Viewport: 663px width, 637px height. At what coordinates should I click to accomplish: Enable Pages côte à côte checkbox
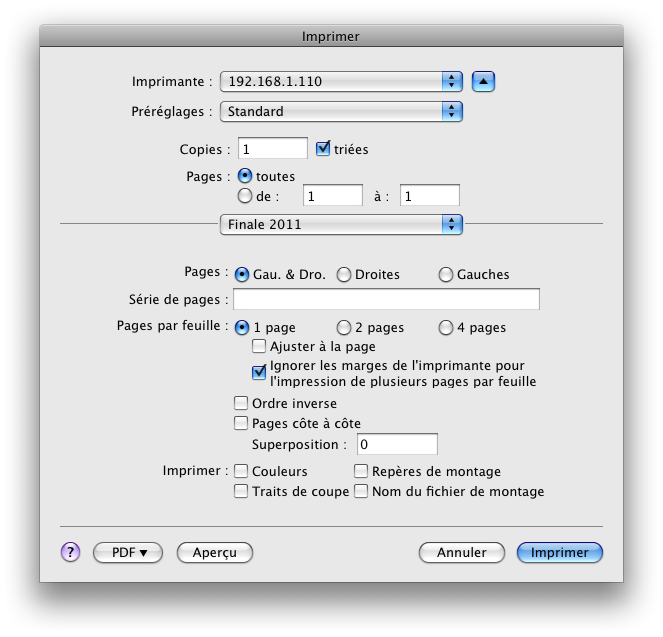coord(240,424)
